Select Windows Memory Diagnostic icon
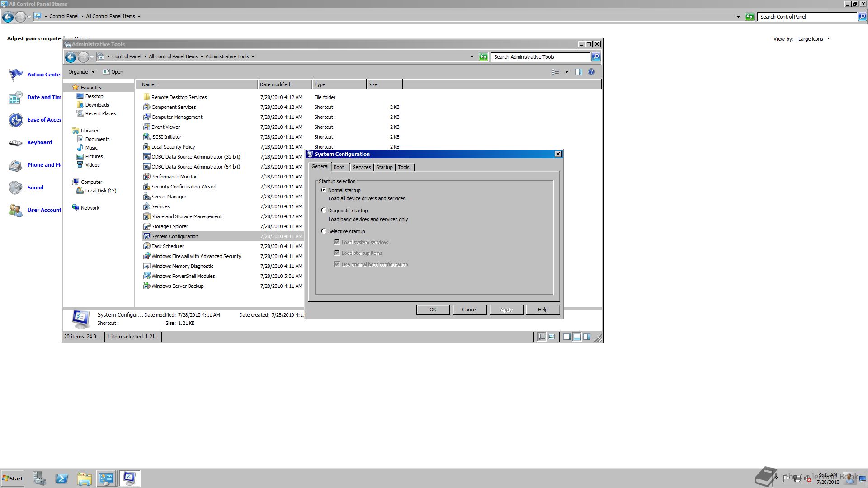868x488 pixels. point(146,266)
